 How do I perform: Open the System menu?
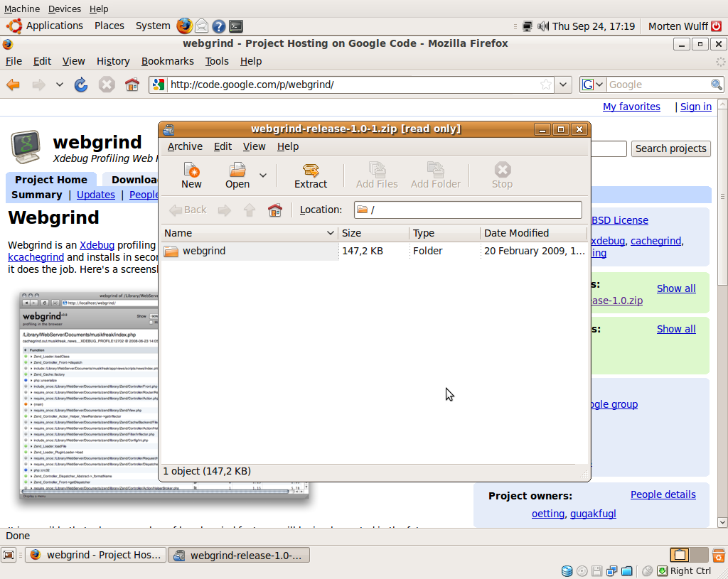pyautogui.click(x=153, y=26)
